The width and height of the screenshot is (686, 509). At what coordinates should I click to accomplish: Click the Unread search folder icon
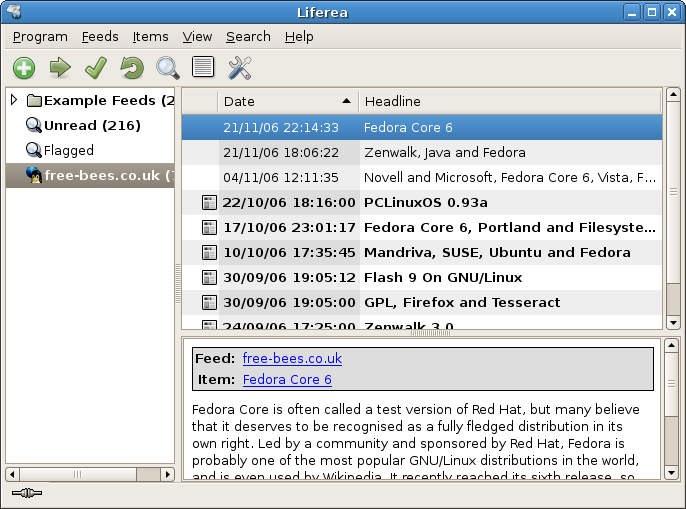(34, 126)
